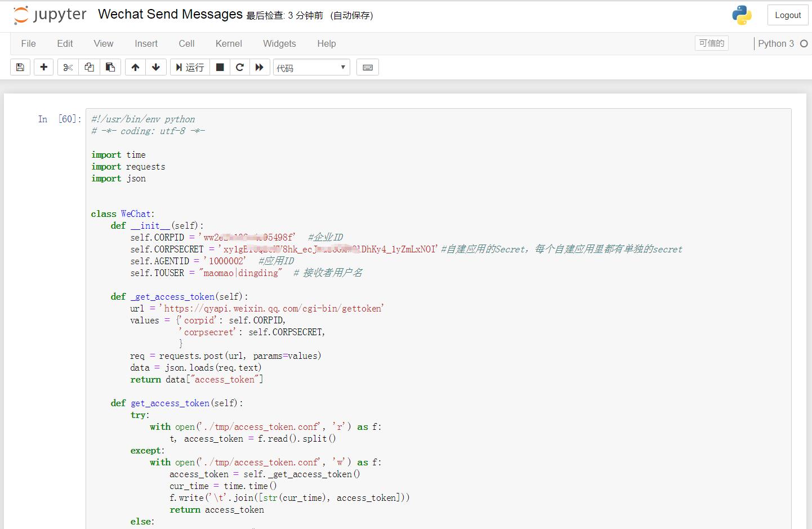
Task: Click the self.AGENTID '1000002' line
Action: (x=212, y=261)
